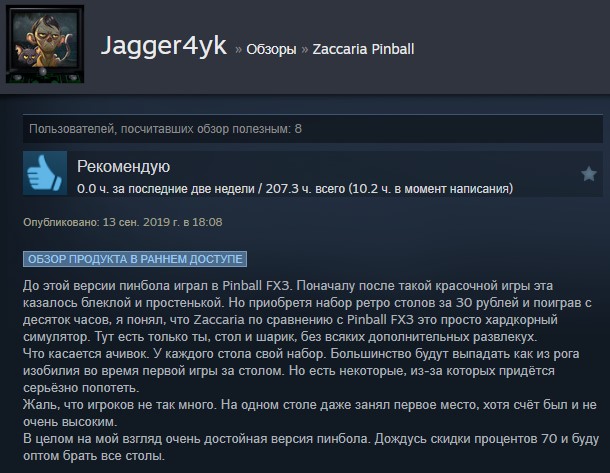The image size is (610, 473).
Task: Click the » separator after Jagger4yk
Action: [238, 49]
